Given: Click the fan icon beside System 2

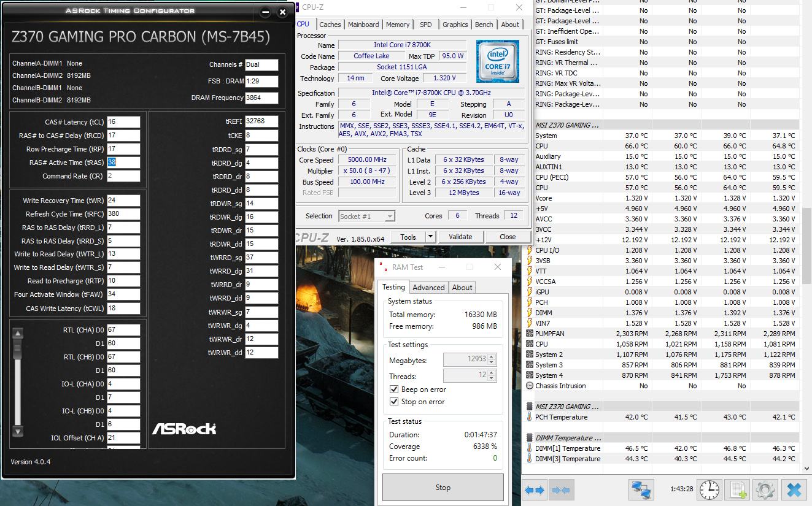Looking at the screenshot, I should pyautogui.click(x=530, y=355).
